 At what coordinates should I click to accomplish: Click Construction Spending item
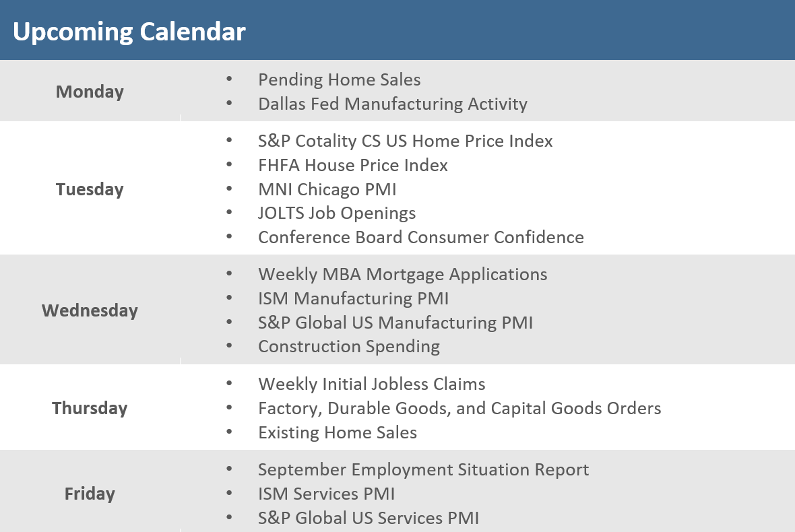348,347
